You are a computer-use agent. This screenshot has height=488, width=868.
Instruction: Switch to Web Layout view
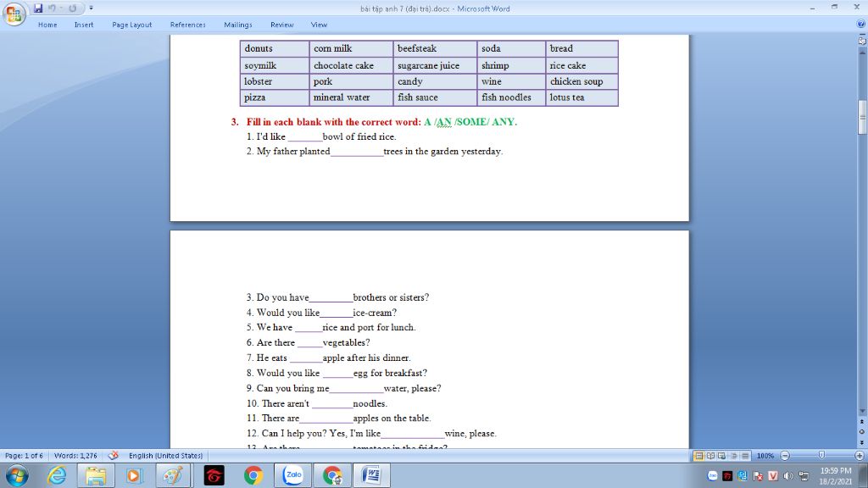tap(722, 456)
